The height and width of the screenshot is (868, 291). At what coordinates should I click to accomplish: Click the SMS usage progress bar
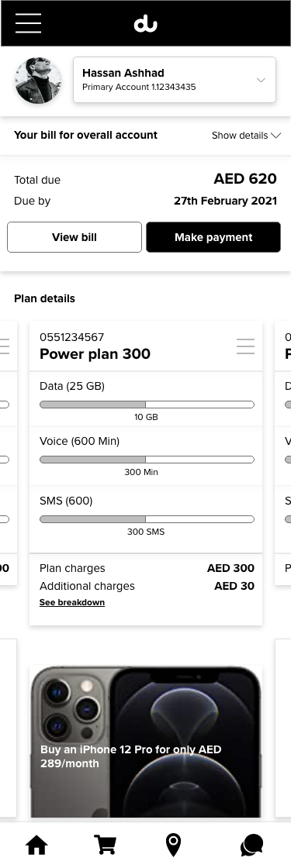pos(147,519)
